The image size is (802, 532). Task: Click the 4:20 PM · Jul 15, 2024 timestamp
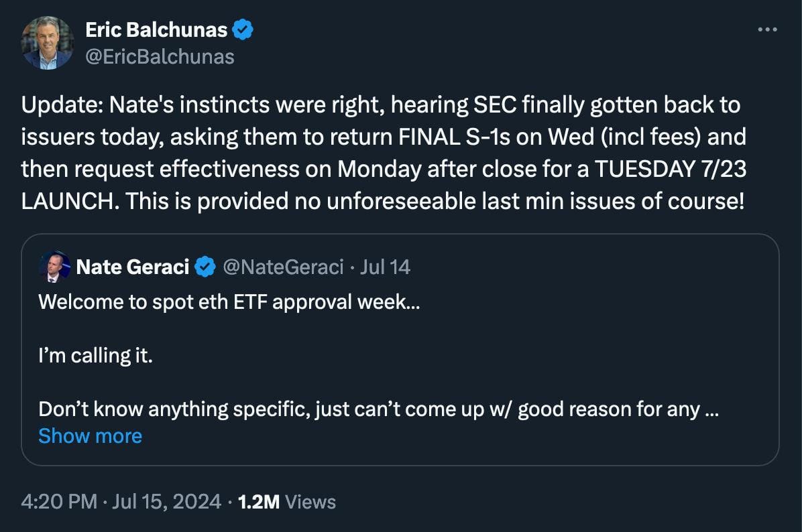(x=121, y=501)
